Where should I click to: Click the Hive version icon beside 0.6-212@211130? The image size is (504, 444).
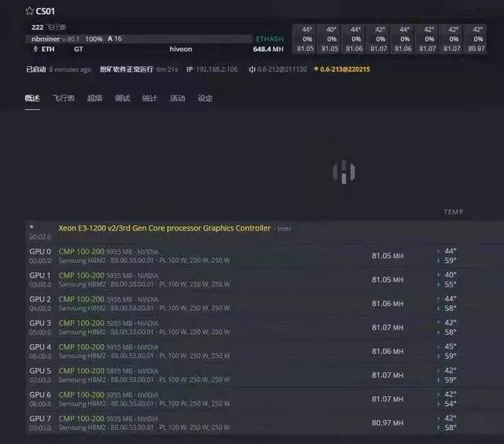tap(253, 69)
